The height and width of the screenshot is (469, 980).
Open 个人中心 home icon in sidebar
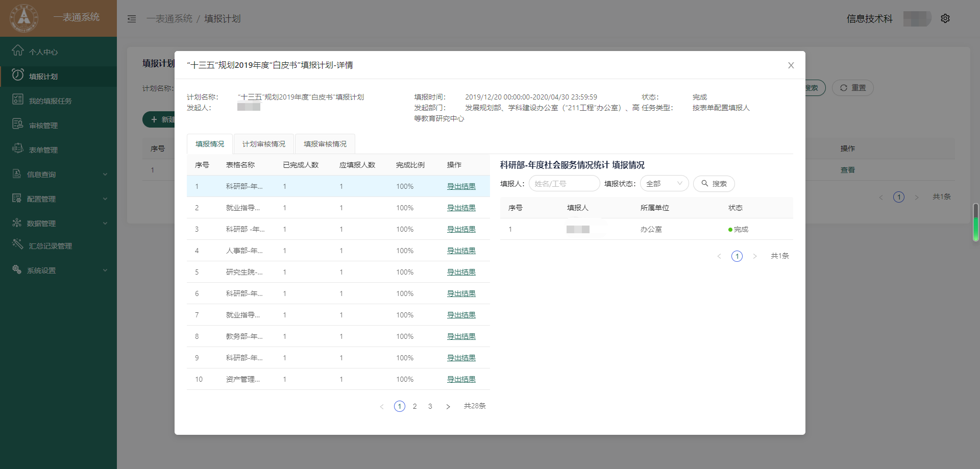pyautogui.click(x=18, y=51)
